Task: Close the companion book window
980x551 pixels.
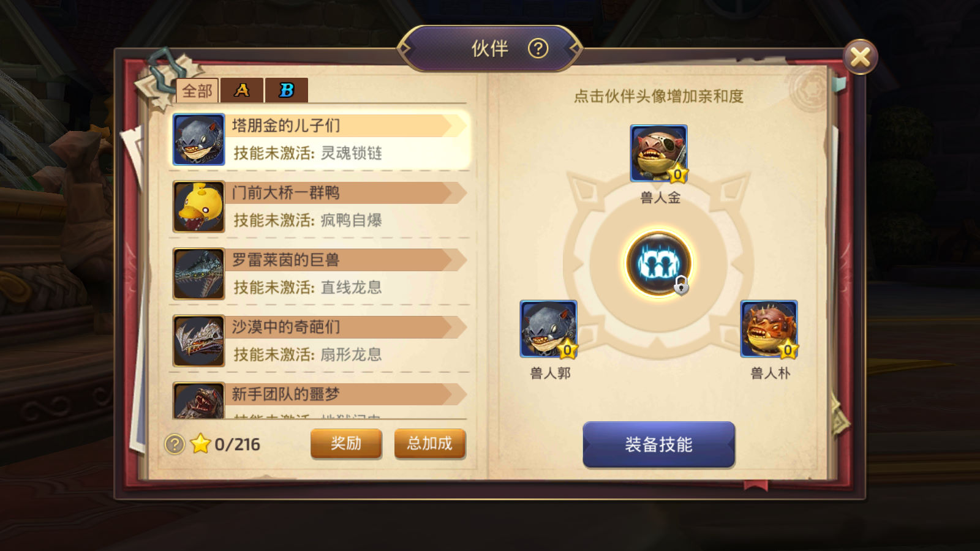Action: coord(860,58)
